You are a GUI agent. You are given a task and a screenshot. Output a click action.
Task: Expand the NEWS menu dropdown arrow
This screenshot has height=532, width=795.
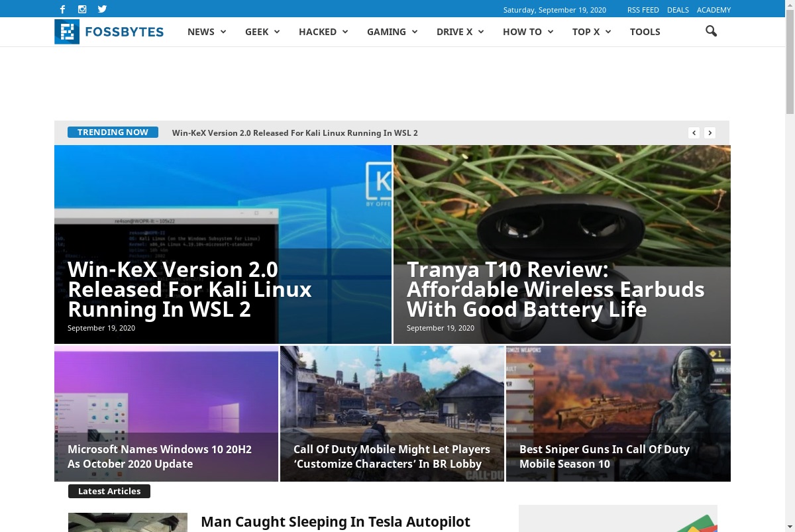pos(223,32)
